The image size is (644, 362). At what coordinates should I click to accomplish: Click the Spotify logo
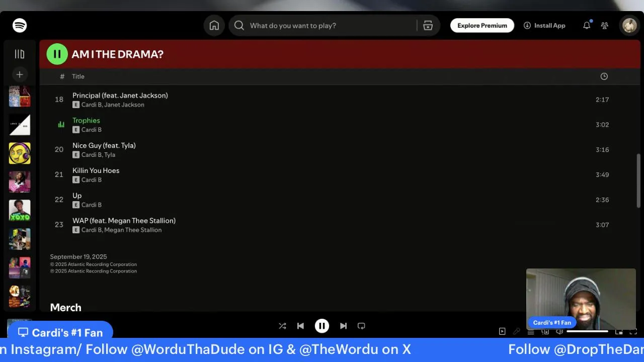[20, 26]
